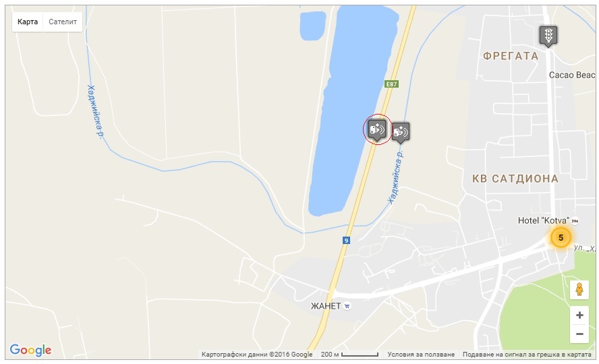Switch to the Карта map view
This screenshot has height=364, width=599.
tap(28, 22)
